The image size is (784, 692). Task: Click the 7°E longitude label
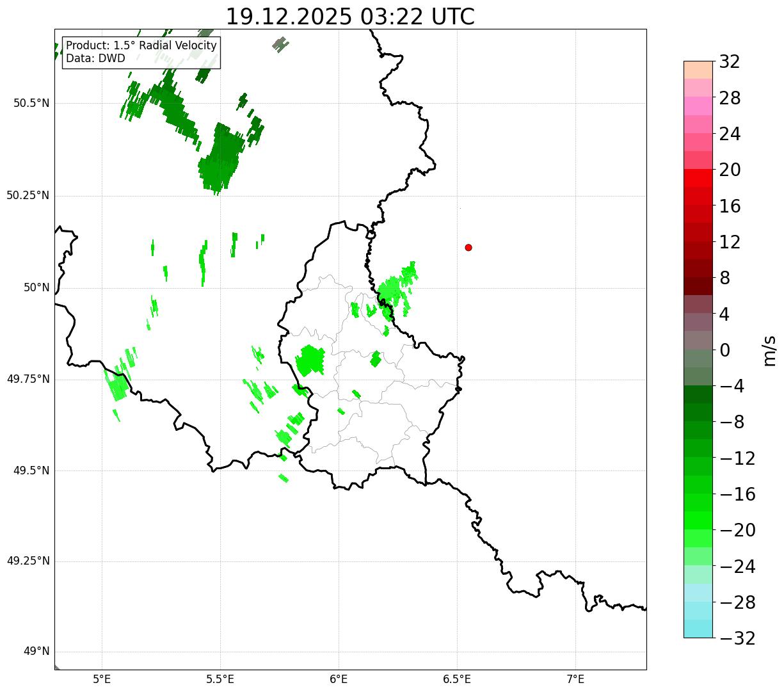coord(575,679)
